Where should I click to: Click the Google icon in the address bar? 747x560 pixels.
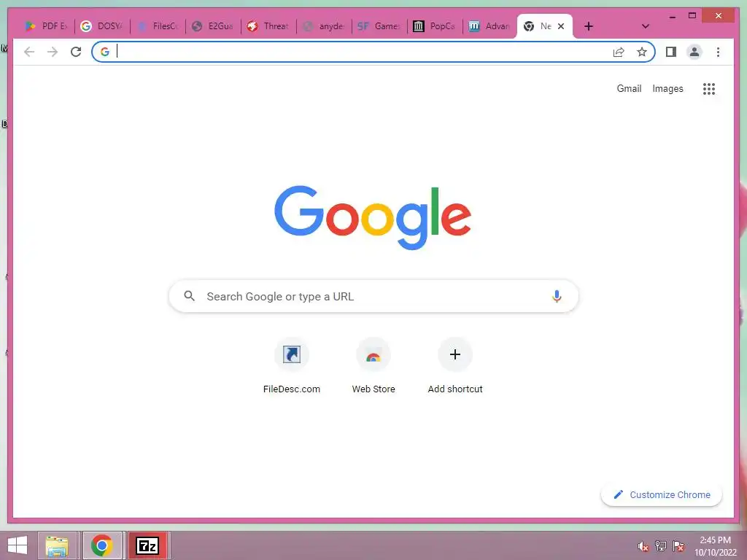(x=105, y=52)
